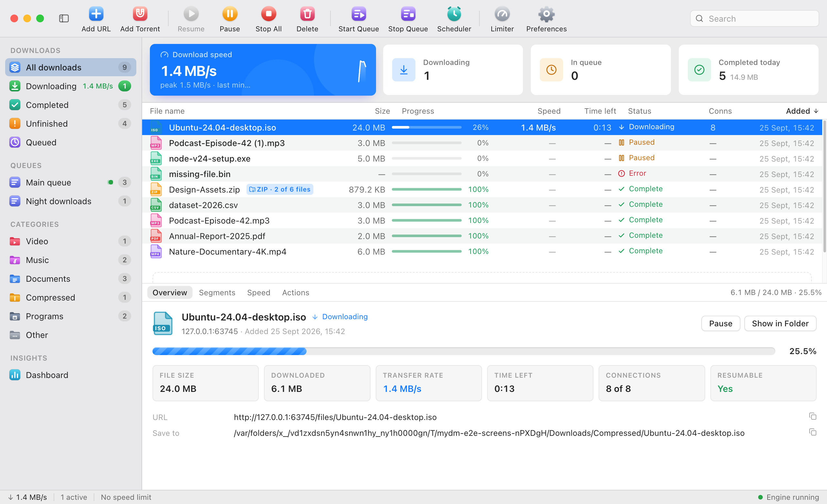
Task: Show the Completed downloads list
Action: click(x=70, y=105)
